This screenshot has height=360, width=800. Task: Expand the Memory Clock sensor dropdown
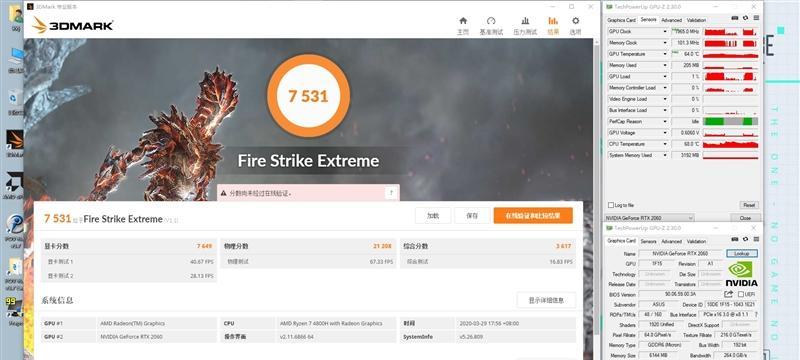tap(665, 43)
